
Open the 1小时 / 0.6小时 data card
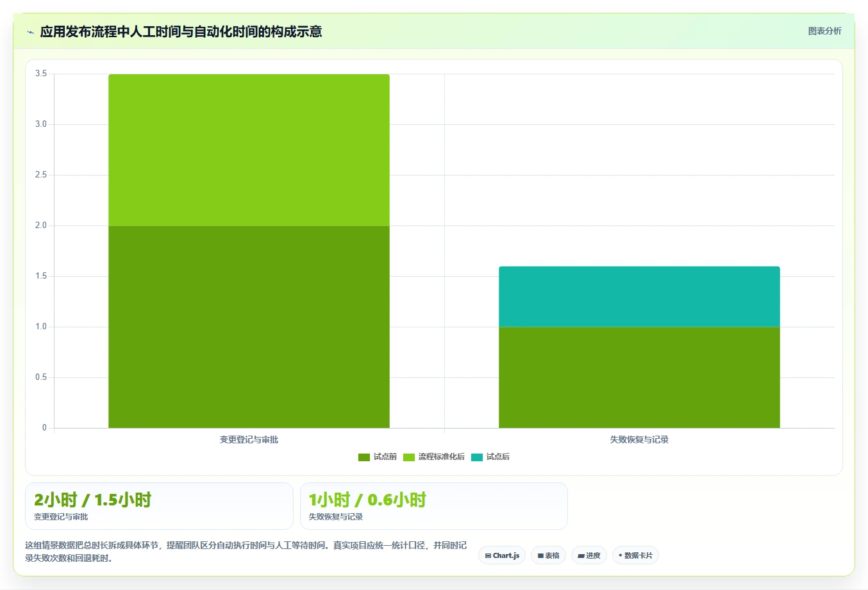click(x=434, y=506)
